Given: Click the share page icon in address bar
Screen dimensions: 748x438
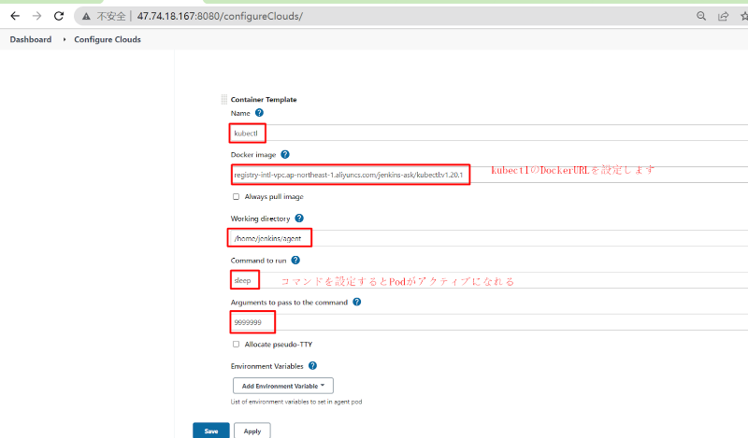Looking at the screenshot, I should point(723,16).
